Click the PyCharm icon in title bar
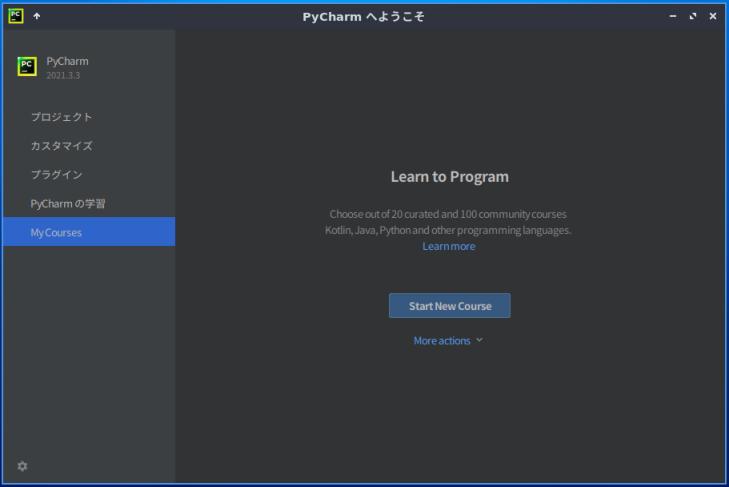 pos(16,16)
